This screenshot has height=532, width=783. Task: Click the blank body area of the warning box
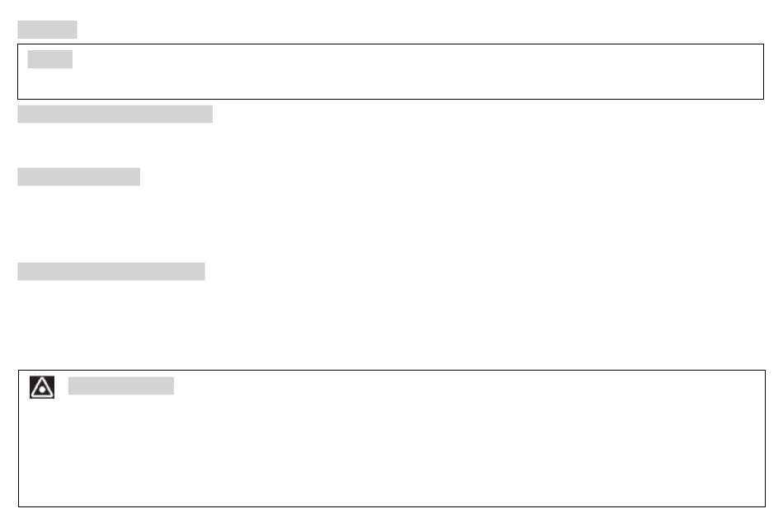(x=391, y=451)
